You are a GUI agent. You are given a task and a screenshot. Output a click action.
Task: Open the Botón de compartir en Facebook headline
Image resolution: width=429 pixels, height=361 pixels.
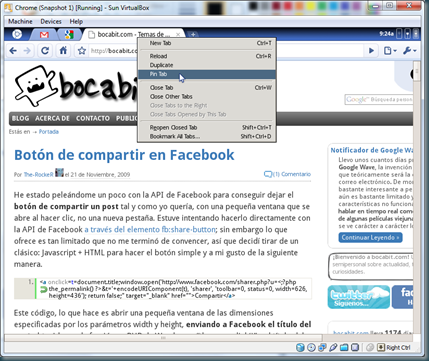124,155
